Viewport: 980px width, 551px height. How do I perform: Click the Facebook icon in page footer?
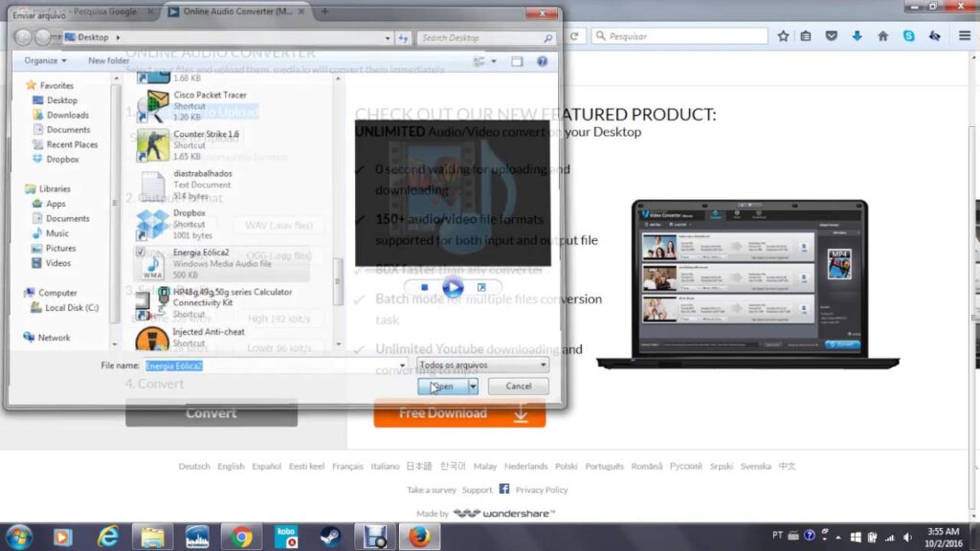pos(503,489)
